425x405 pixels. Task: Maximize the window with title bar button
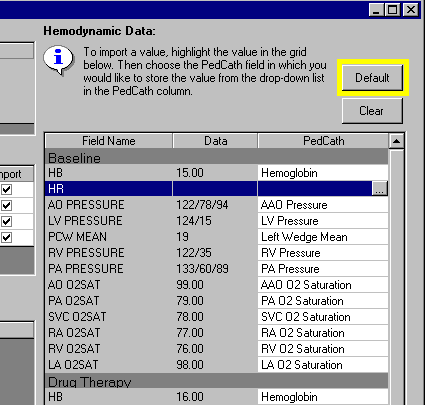pos(393,10)
